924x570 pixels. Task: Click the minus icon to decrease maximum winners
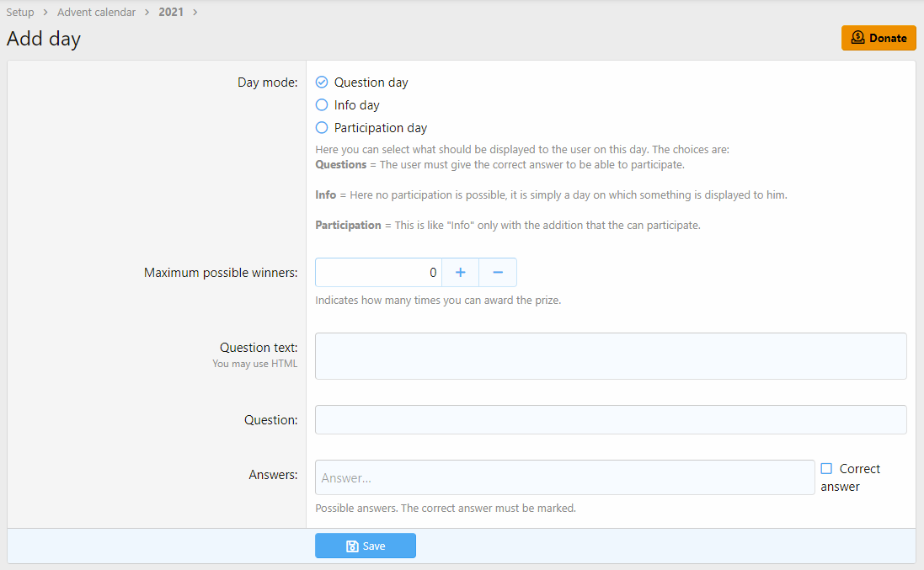pos(498,273)
